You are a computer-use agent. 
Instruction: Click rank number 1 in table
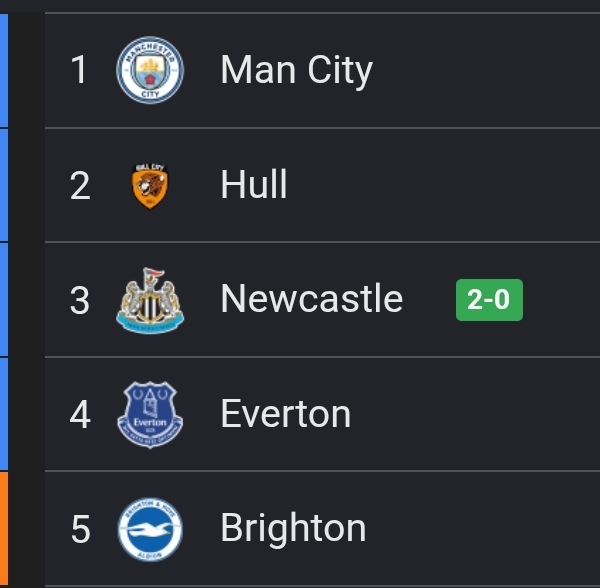(79, 70)
